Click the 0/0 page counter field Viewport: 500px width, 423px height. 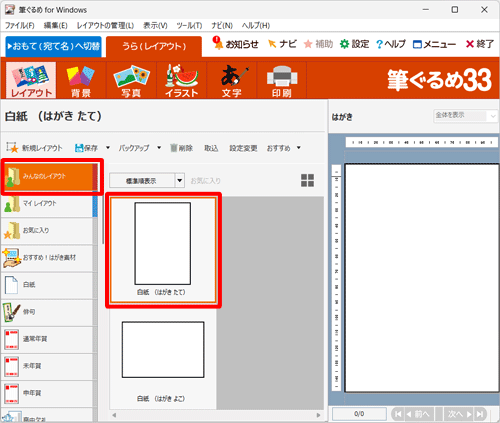coord(359,414)
